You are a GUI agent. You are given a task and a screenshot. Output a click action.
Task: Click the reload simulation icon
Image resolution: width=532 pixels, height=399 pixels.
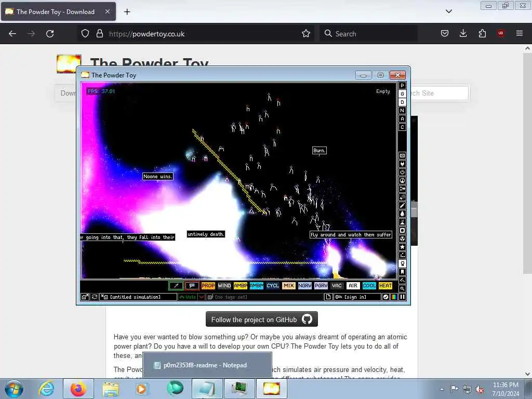coord(95,297)
